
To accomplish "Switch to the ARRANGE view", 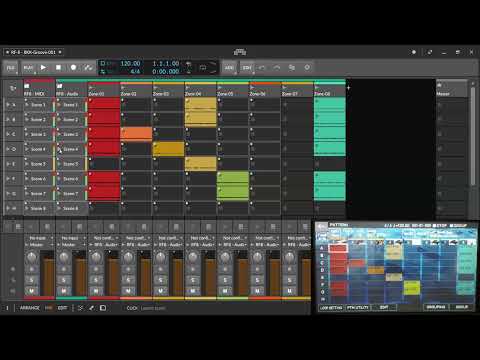I will pos(29,308).
